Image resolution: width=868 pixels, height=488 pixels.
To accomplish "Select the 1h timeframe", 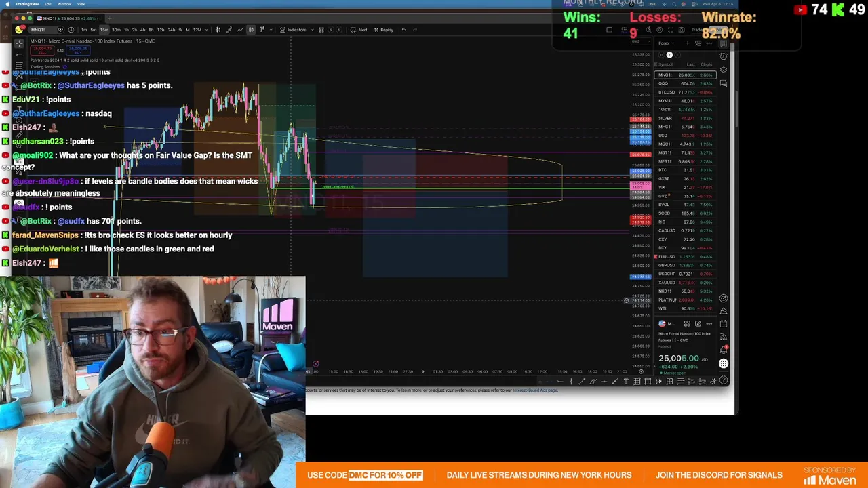I will 126,30.
